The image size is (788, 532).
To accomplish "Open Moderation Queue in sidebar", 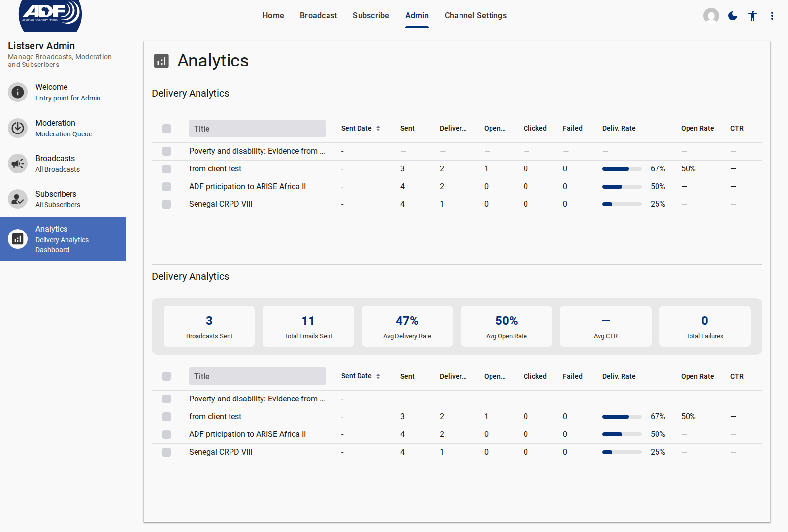I will pyautogui.click(x=63, y=128).
